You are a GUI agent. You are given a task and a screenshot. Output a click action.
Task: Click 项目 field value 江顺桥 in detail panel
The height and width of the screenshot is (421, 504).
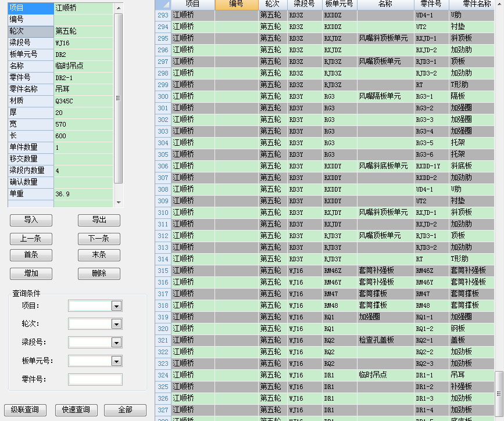pos(84,8)
